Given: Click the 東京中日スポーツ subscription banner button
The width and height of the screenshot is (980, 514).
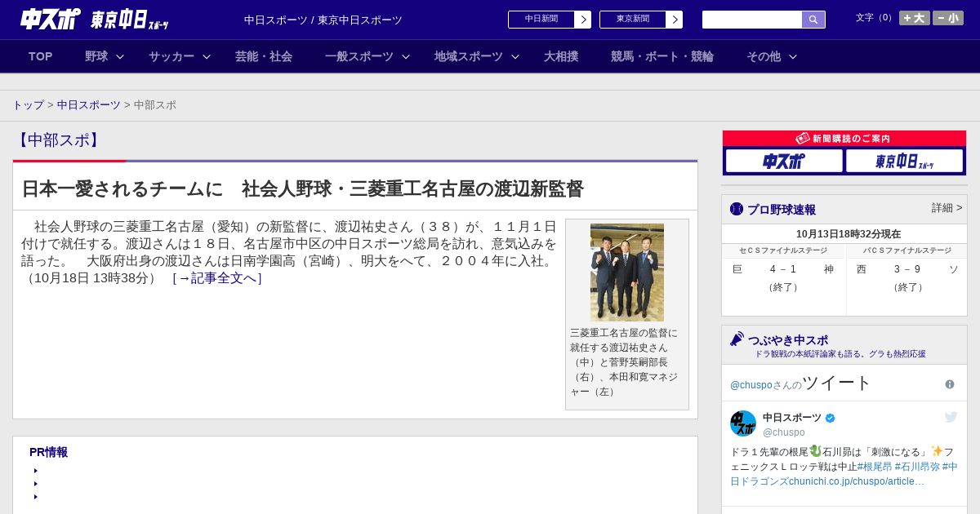Looking at the screenshot, I should 904,161.
